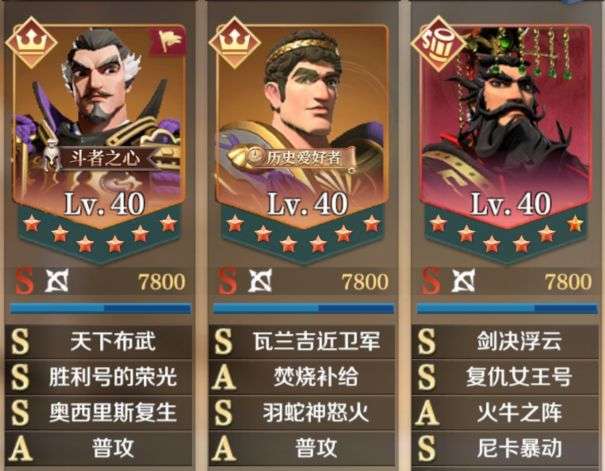Click the red S rank icon of first hero
Viewport: 605px width, 471px height.
(x=24, y=281)
